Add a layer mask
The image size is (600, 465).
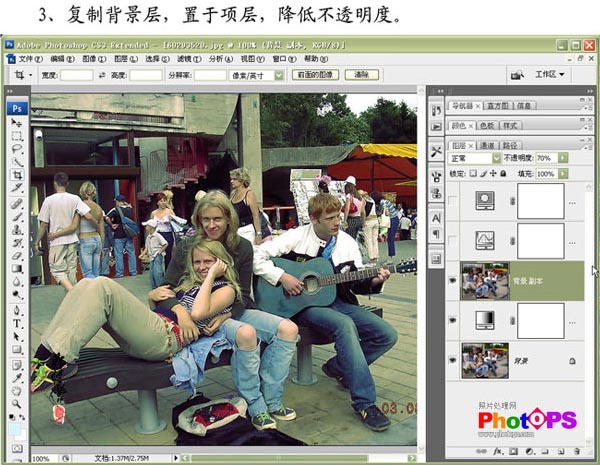coord(514,452)
